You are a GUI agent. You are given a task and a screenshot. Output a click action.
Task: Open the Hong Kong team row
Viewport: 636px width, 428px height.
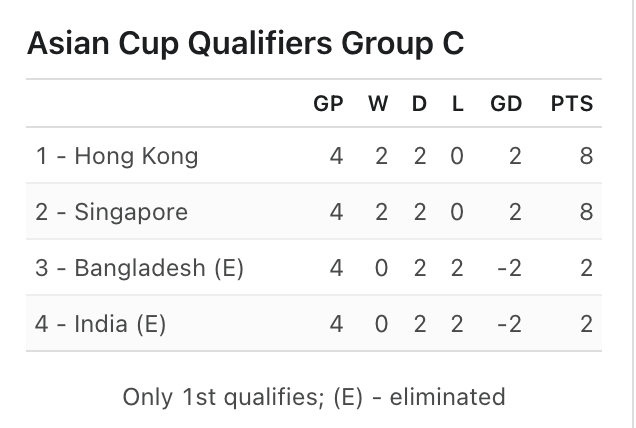coord(117,156)
